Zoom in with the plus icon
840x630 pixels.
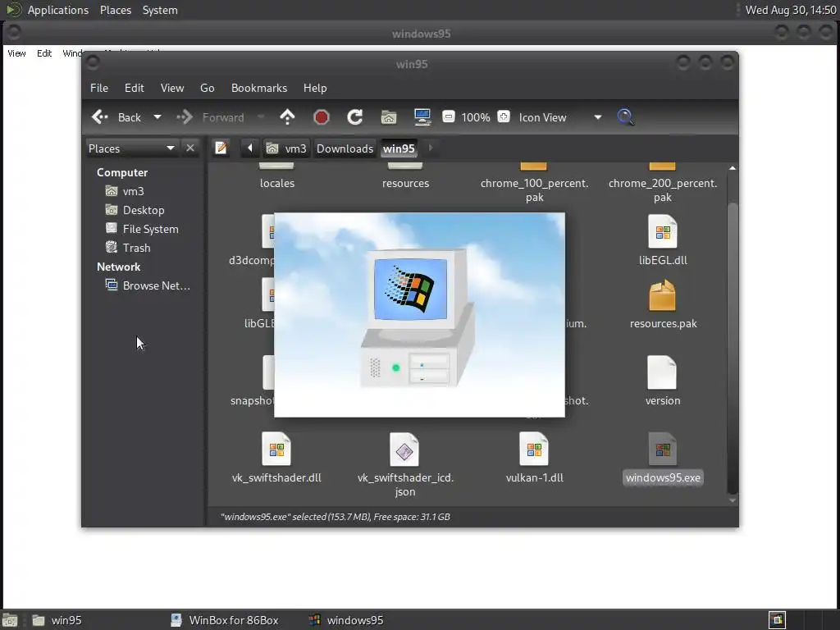(x=504, y=116)
